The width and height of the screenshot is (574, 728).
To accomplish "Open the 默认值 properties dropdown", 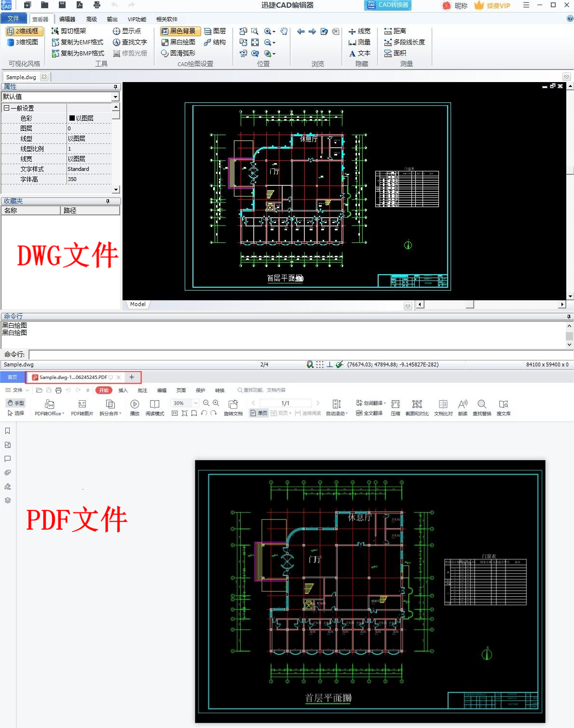I will coord(115,97).
